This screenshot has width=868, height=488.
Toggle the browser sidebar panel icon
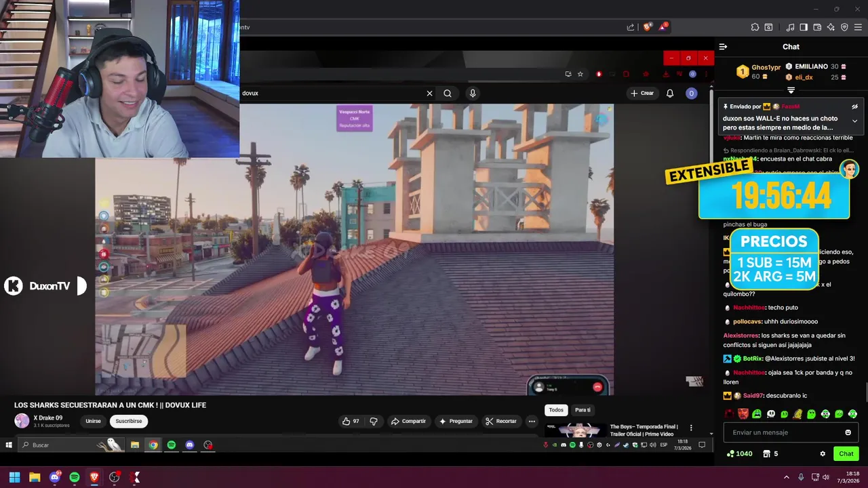(x=804, y=27)
